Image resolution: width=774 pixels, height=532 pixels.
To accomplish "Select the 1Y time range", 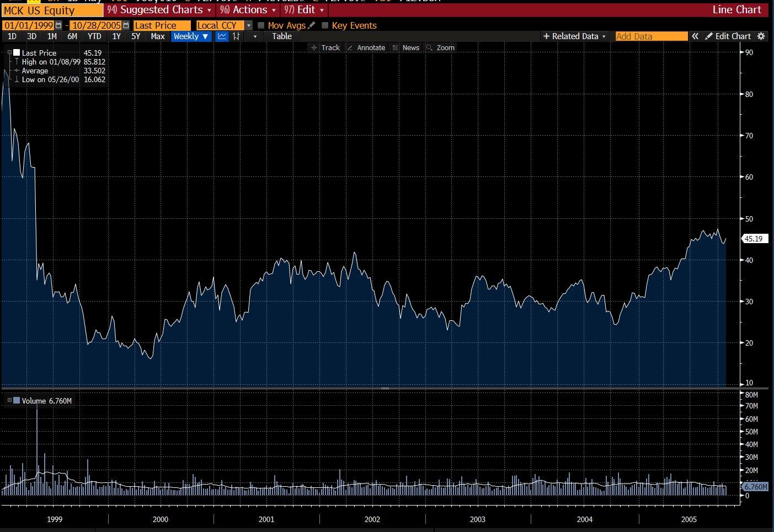I will [x=116, y=36].
